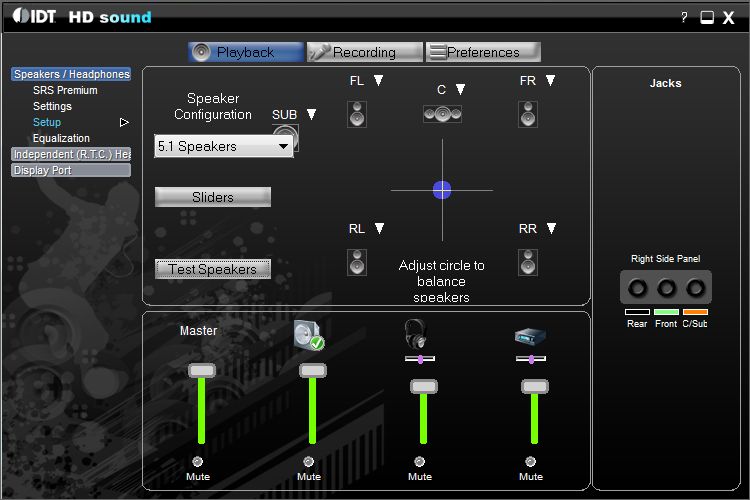The width and height of the screenshot is (750, 500).
Task: Click the Display Port volume slider handle
Action: (x=535, y=386)
